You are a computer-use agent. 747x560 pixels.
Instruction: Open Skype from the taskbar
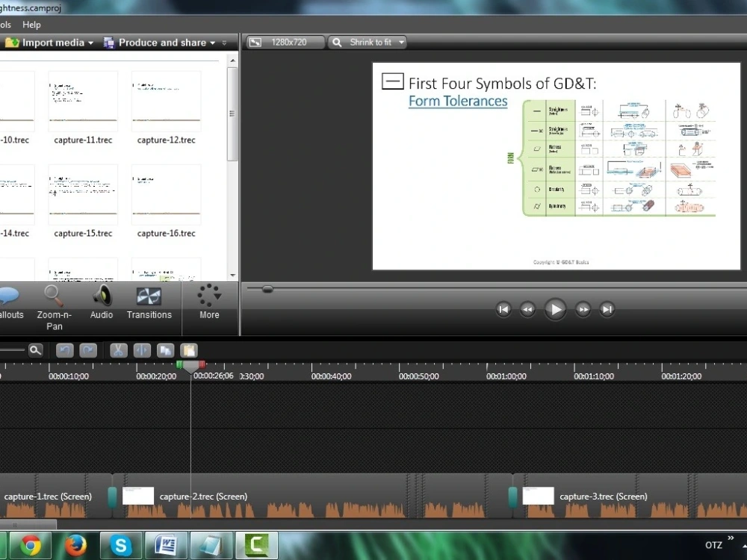tap(120, 545)
